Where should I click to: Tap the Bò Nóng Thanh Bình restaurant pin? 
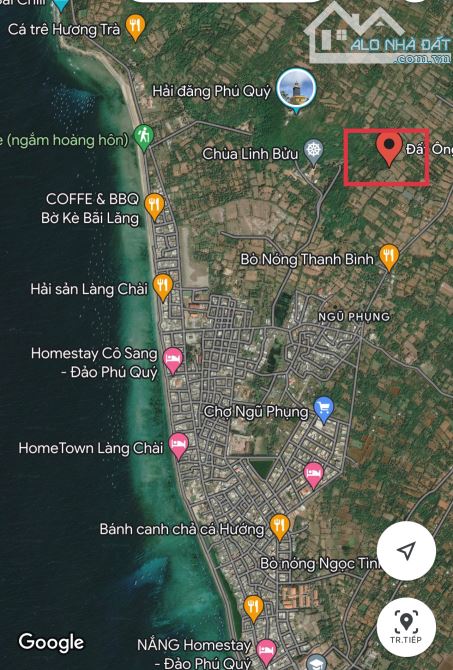point(389,257)
